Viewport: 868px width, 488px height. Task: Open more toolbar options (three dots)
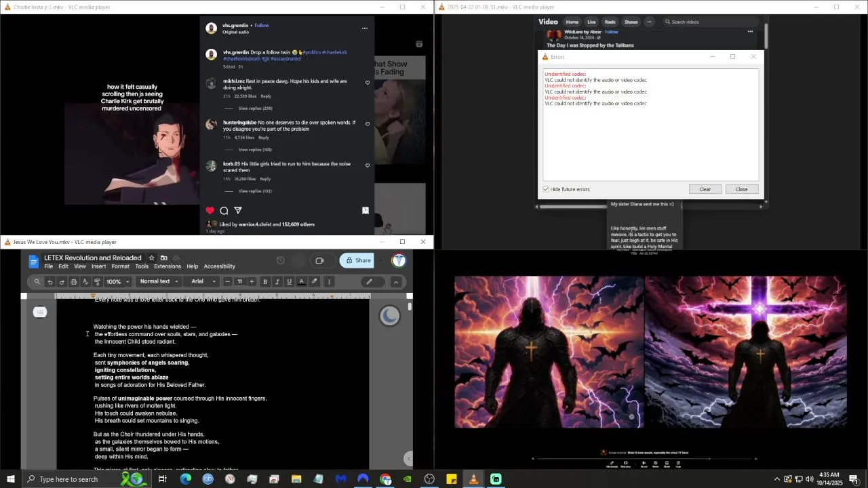pyautogui.click(x=329, y=281)
